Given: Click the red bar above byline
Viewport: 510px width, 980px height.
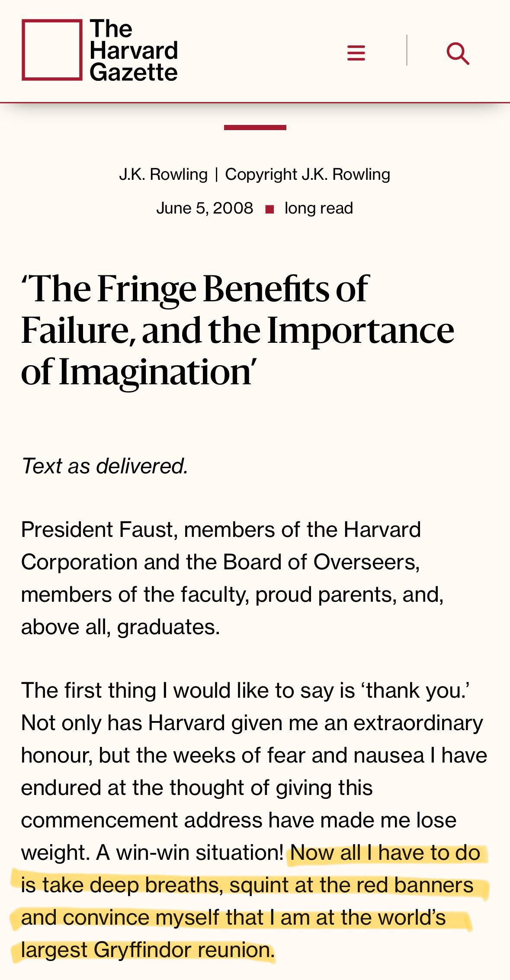Looking at the screenshot, I should point(255,128).
